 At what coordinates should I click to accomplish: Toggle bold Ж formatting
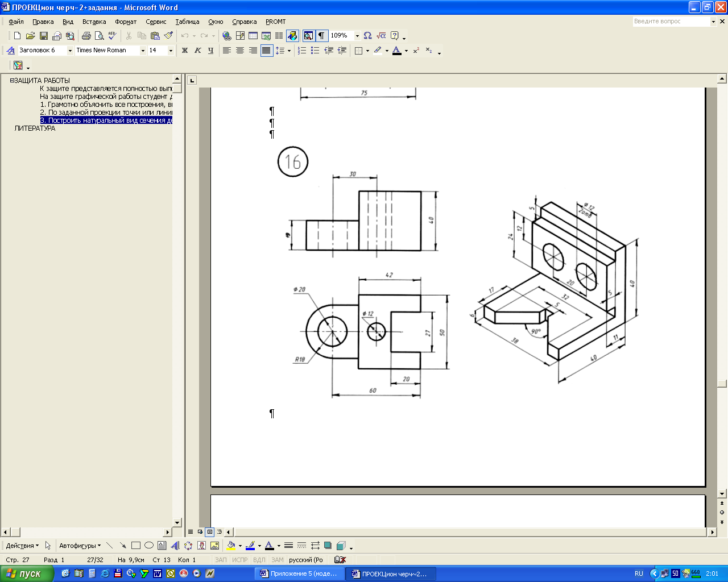pos(185,51)
